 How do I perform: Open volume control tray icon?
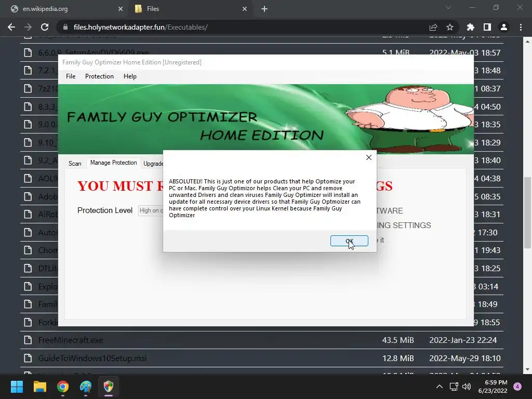tap(467, 387)
